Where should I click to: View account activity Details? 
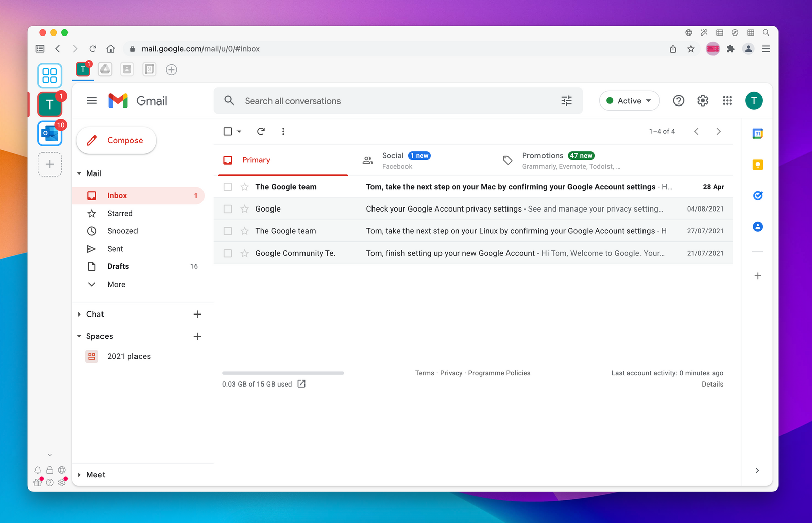(x=713, y=385)
